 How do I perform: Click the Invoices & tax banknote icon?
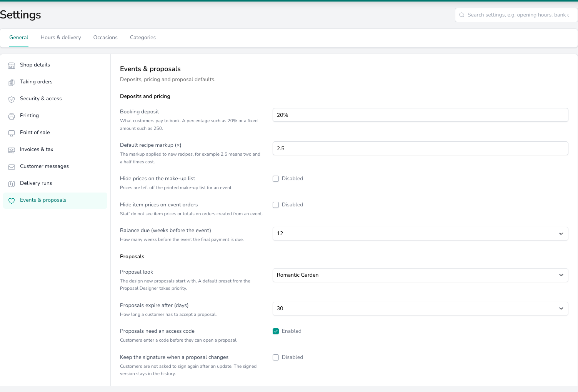(12, 150)
